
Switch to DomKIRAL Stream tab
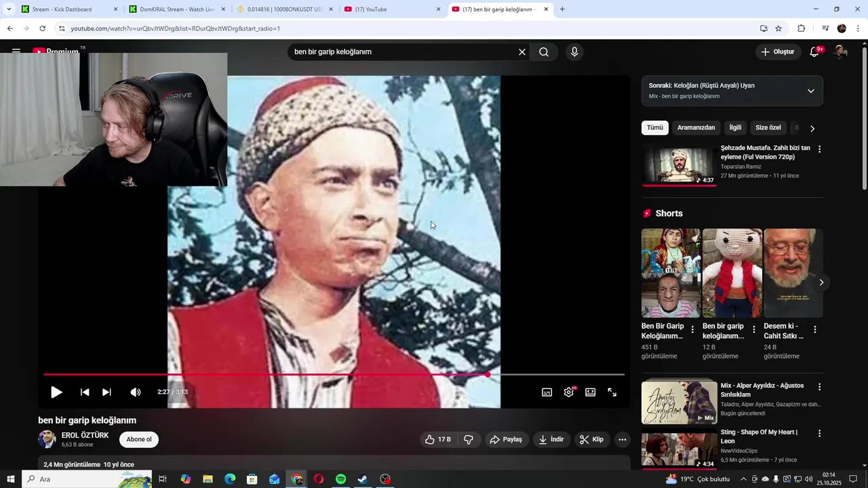177,9
